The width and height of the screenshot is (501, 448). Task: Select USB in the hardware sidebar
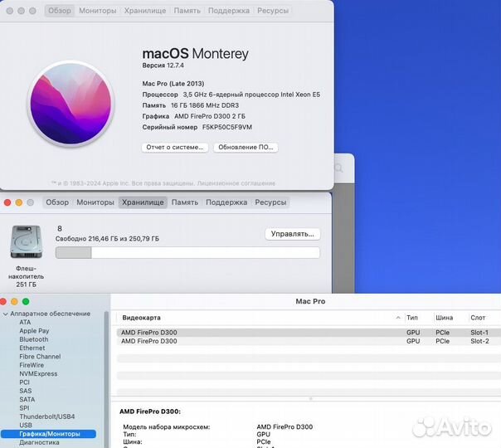tap(26, 426)
